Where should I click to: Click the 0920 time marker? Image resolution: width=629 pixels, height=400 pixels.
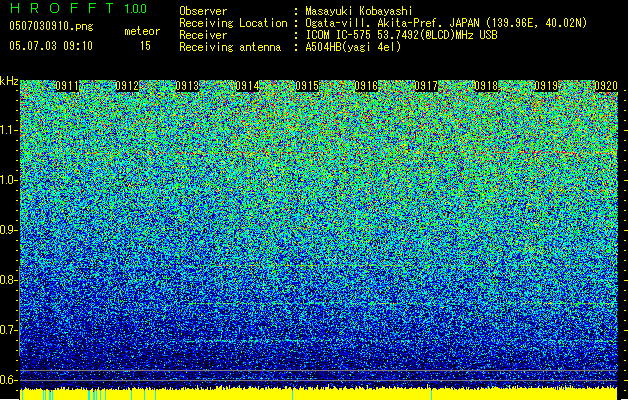(x=606, y=86)
